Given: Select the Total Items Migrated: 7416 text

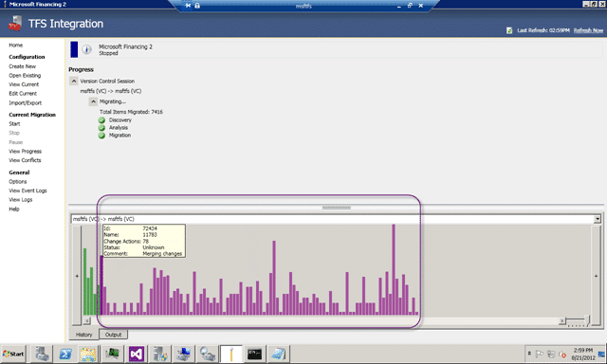Looking at the screenshot, I should click(x=131, y=112).
